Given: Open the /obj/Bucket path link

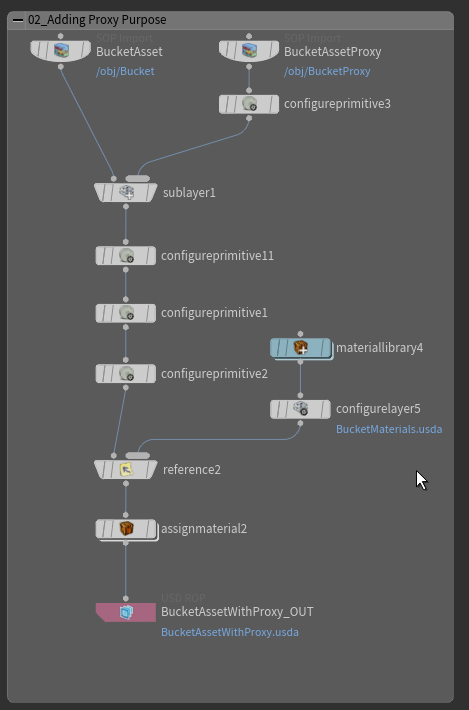Looking at the screenshot, I should [x=125, y=72].
